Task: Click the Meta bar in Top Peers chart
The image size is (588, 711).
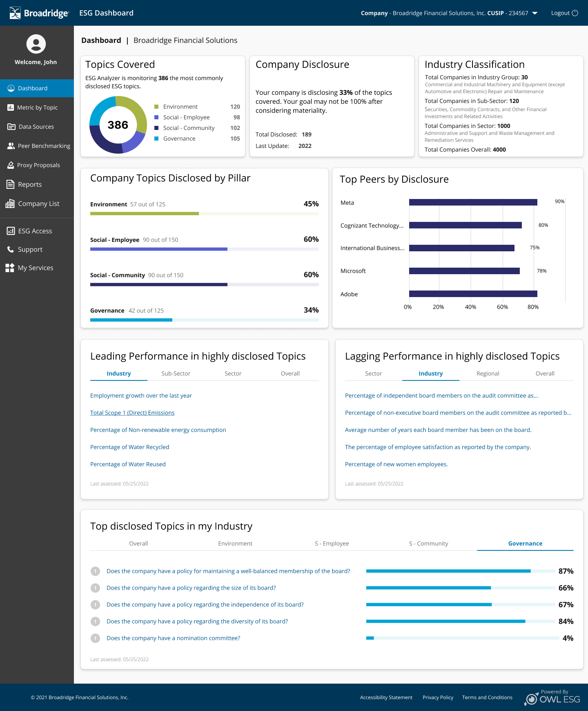Action: (x=473, y=202)
